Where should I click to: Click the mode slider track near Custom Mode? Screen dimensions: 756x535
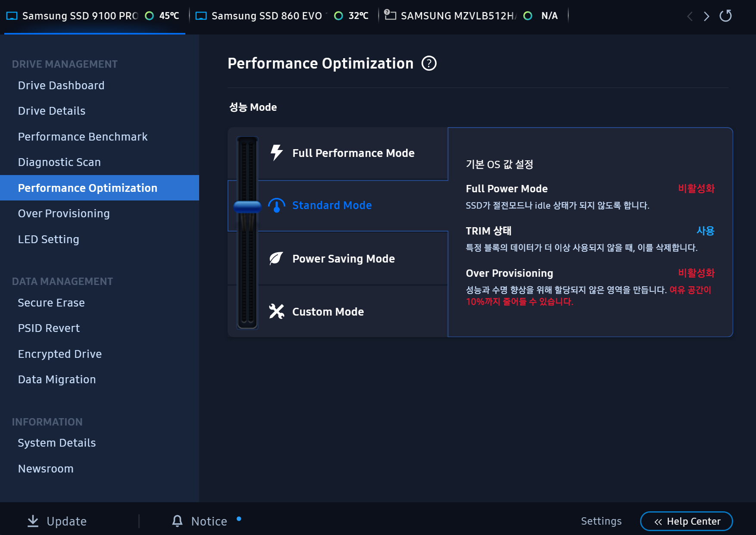247,311
